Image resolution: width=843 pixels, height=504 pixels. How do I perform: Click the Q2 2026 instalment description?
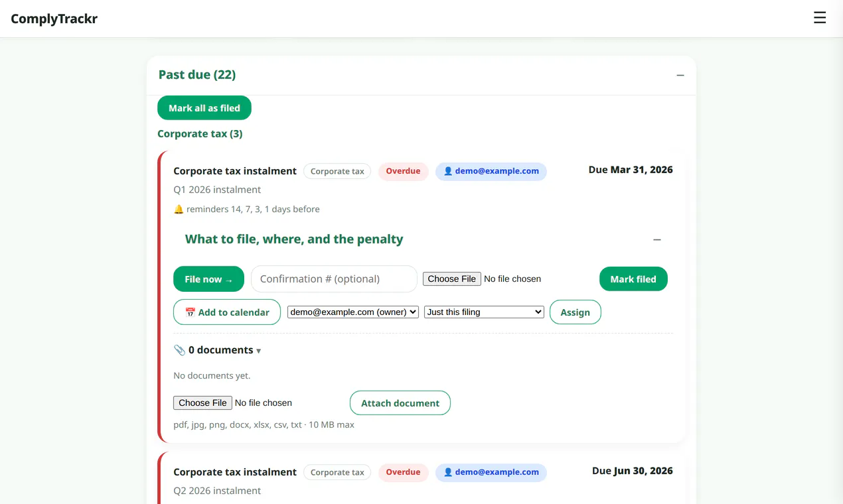point(217,491)
